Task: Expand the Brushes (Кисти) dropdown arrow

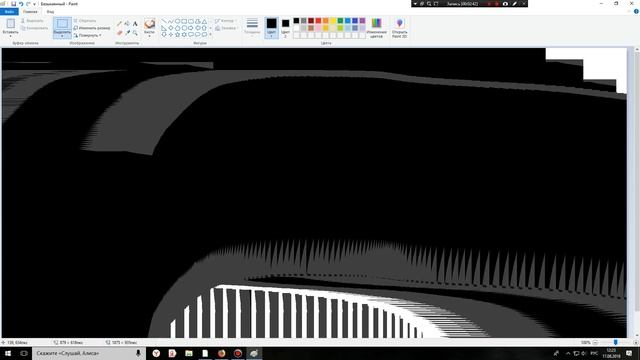Action: [x=149, y=35]
